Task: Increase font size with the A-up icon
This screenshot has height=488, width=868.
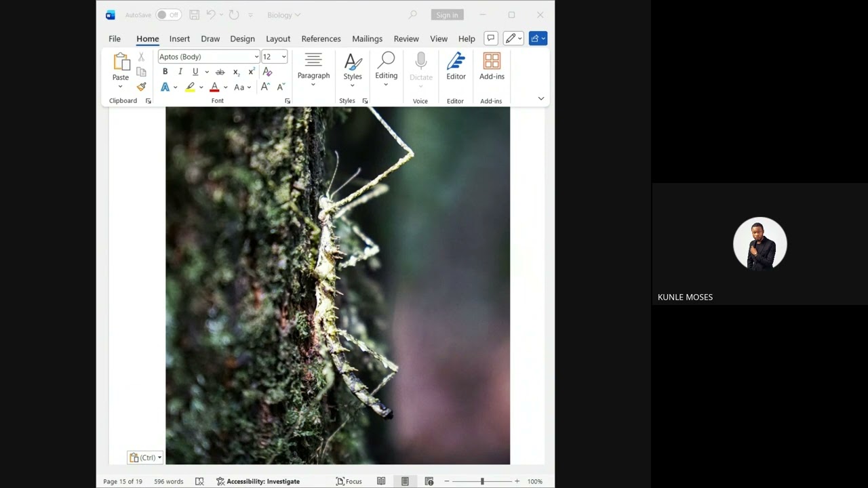Action: [x=265, y=87]
